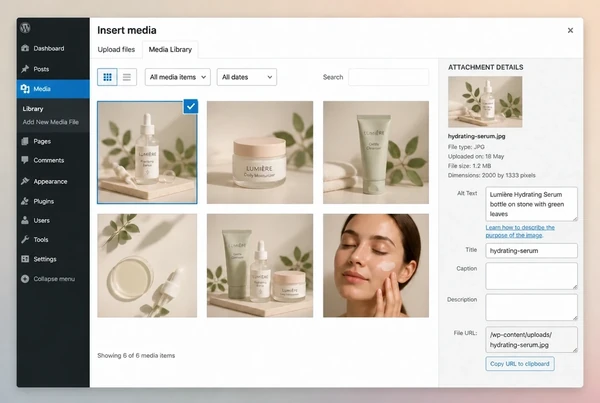Viewport: 600px width, 403px height.
Task: Click the Alt Text field
Action: pyautogui.click(x=531, y=204)
